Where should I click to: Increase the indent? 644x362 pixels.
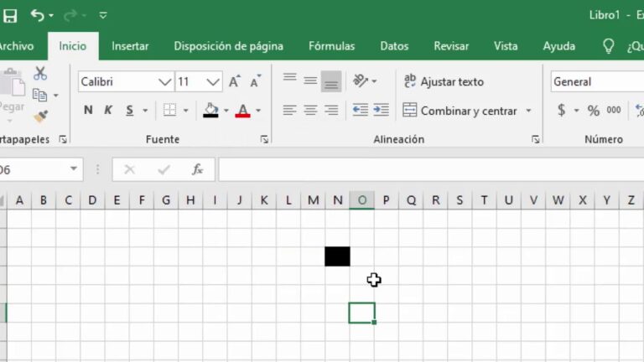(382, 110)
